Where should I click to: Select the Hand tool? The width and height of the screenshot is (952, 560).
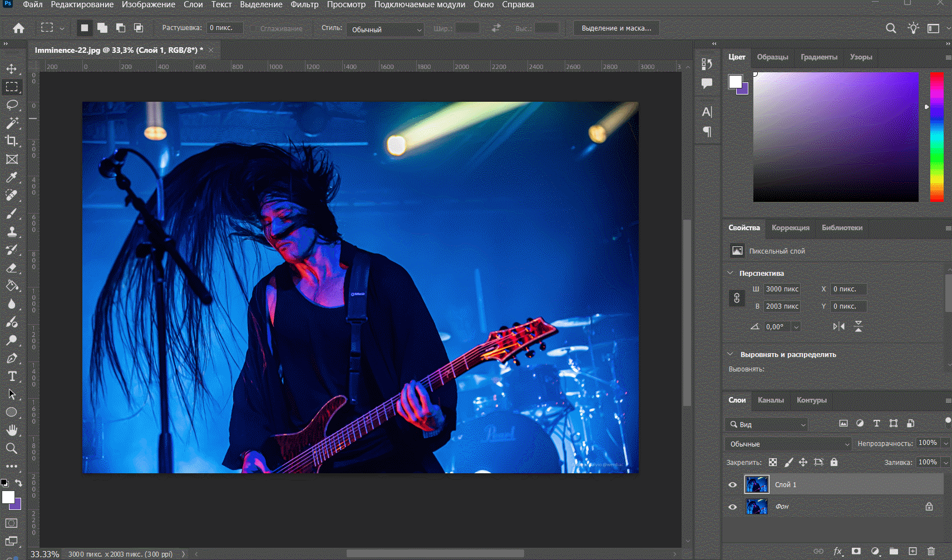pos(12,430)
